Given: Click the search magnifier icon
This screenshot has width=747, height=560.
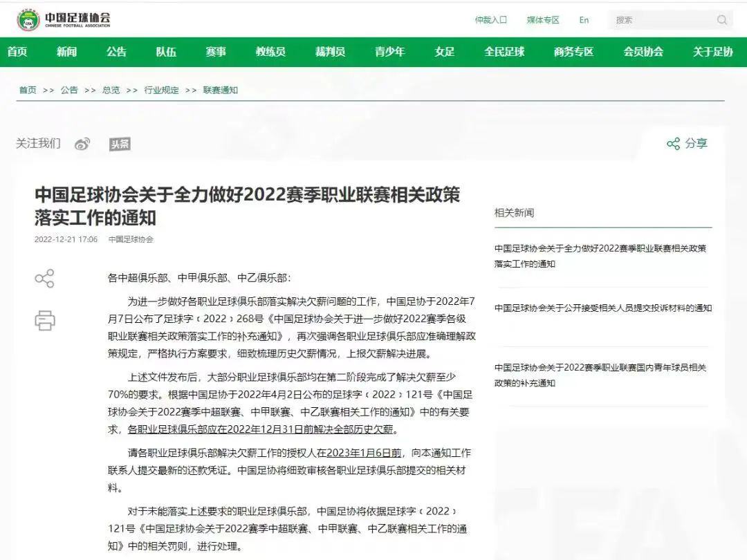Looking at the screenshot, I should [721, 20].
